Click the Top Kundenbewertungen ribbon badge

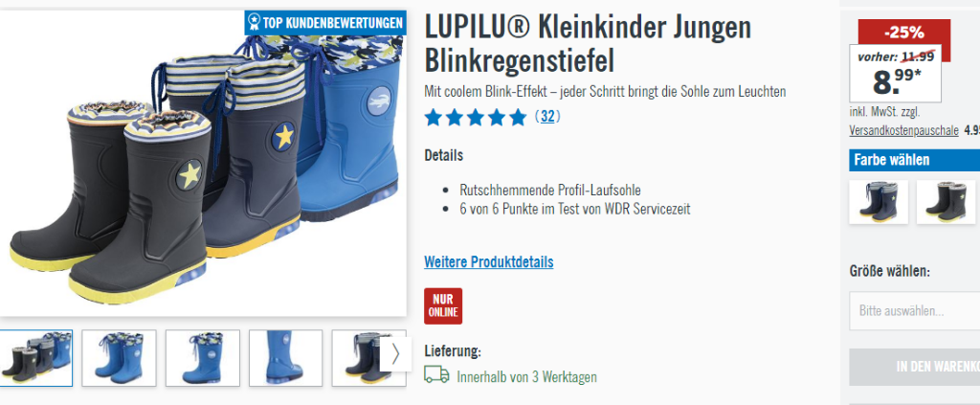coord(325,23)
